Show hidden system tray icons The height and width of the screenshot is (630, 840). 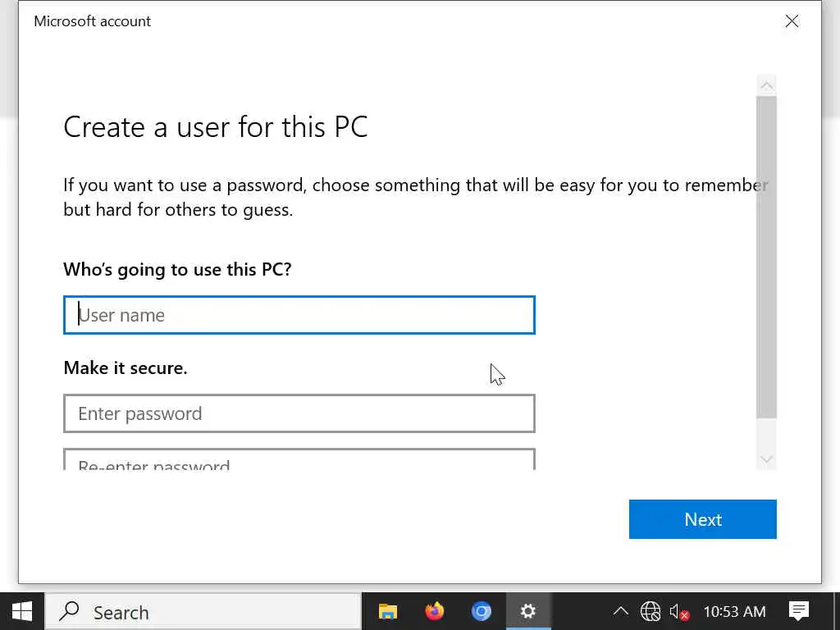tap(620, 611)
